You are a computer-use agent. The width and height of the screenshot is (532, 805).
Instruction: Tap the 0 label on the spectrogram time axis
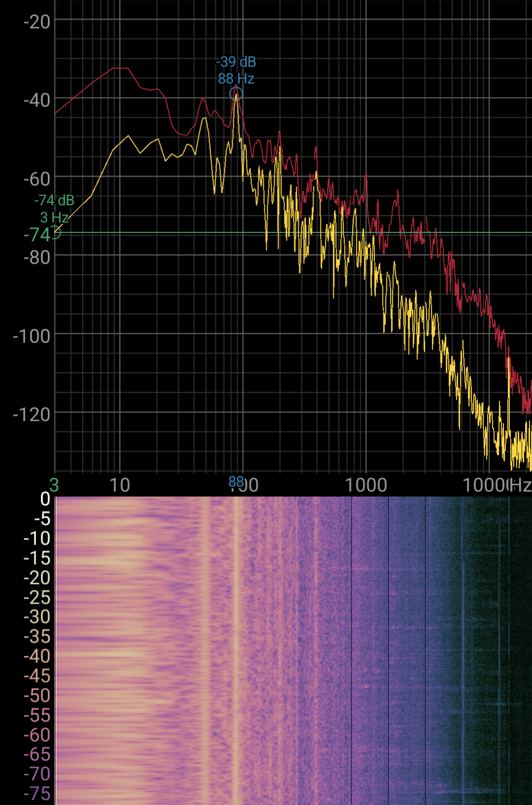pos(45,499)
